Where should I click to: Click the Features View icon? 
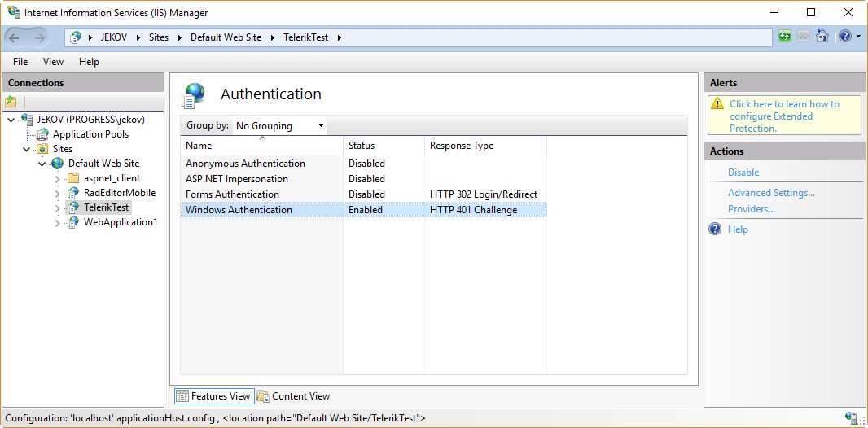182,396
